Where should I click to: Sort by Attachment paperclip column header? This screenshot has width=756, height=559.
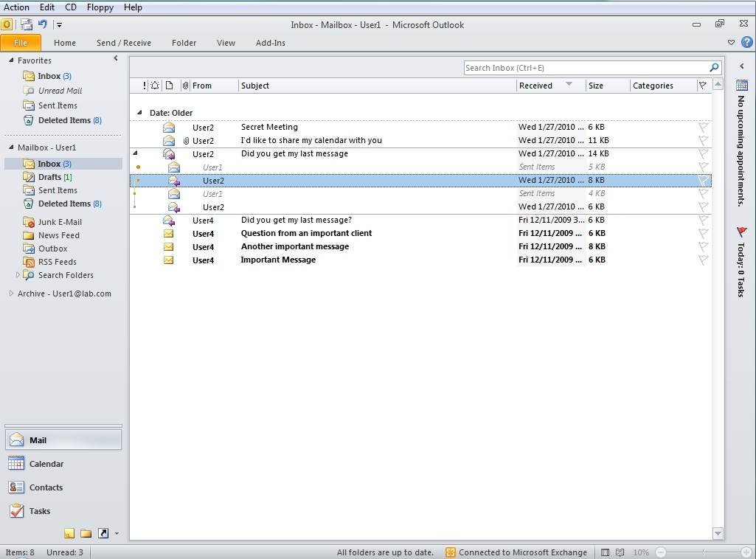pyautogui.click(x=185, y=86)
